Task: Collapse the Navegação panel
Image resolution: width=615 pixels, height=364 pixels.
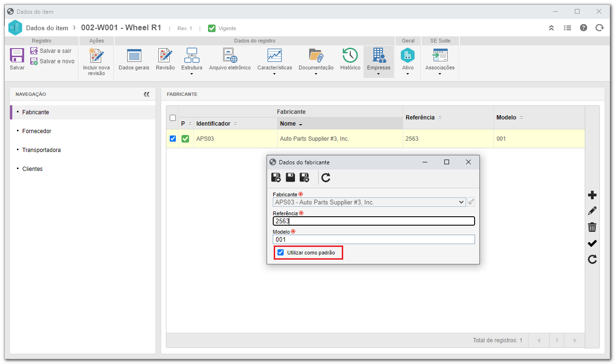Action: pos(147,94)
